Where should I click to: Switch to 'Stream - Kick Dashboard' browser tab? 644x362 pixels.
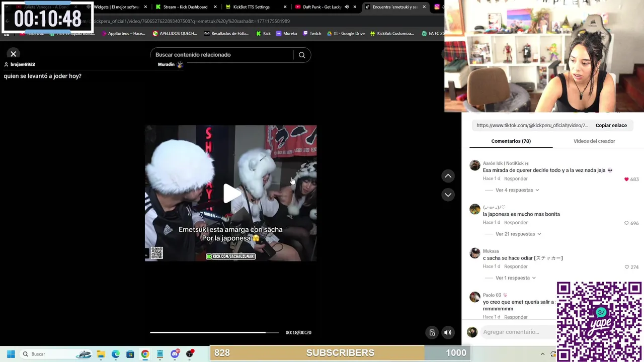[185, 7]
